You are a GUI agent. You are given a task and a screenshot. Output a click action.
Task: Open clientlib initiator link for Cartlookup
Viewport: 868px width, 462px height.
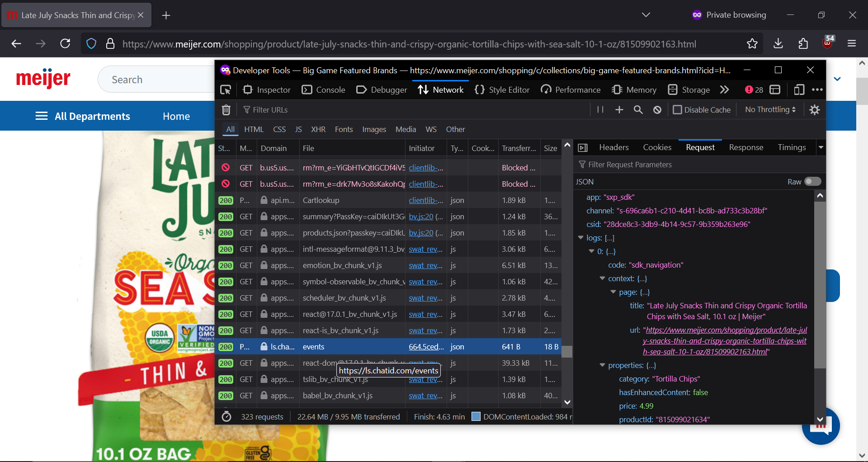426,200
